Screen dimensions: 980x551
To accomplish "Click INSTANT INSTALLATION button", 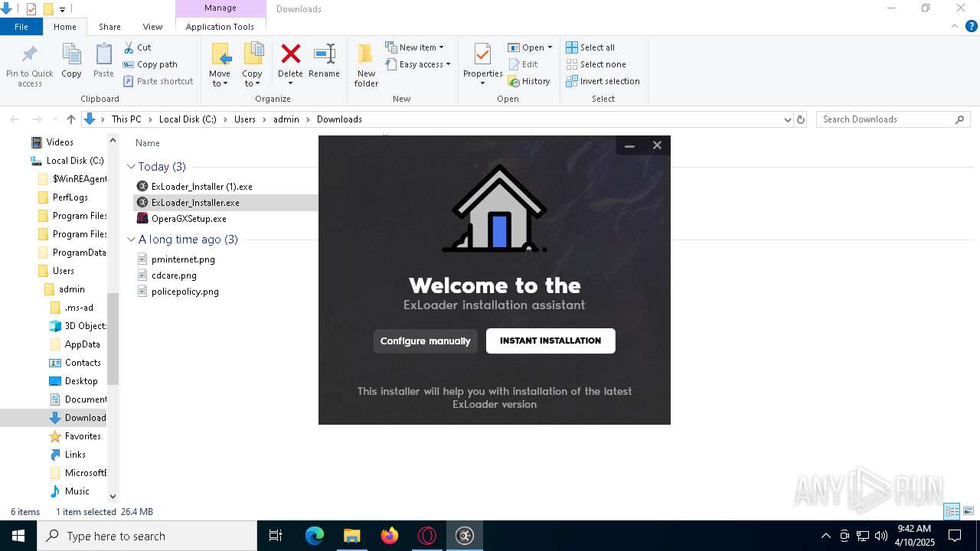I will (x=550, y=341).
